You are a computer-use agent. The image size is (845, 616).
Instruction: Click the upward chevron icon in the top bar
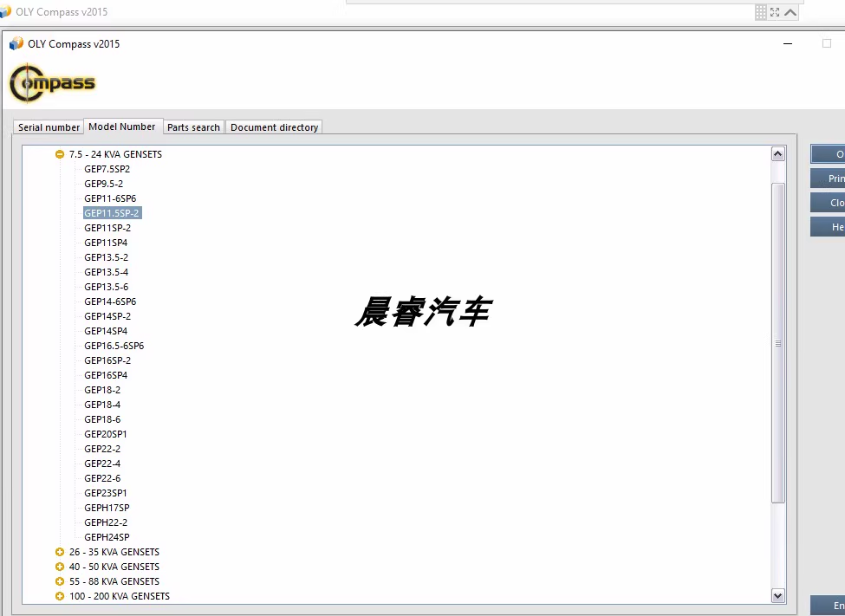790,12
